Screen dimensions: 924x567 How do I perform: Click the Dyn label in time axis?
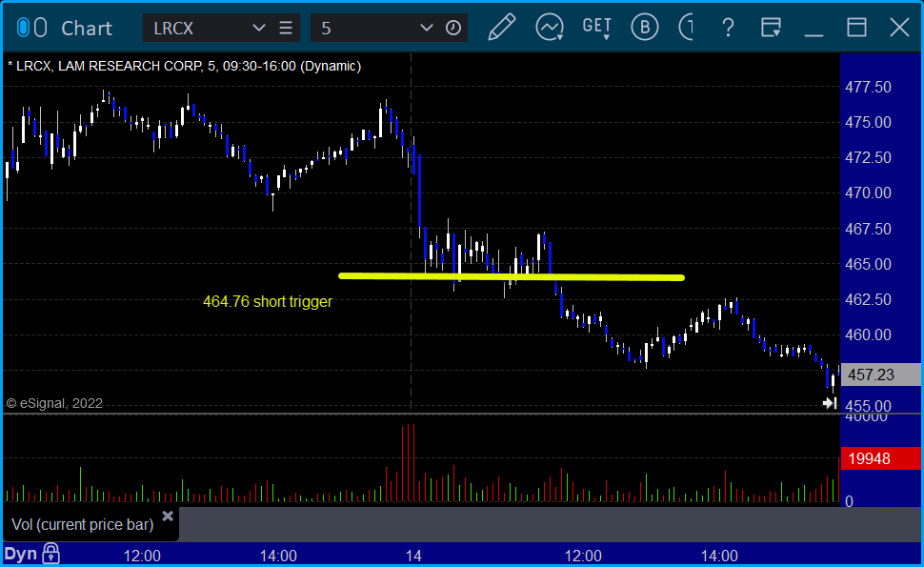pyautogui.click(x=21, y=554)
